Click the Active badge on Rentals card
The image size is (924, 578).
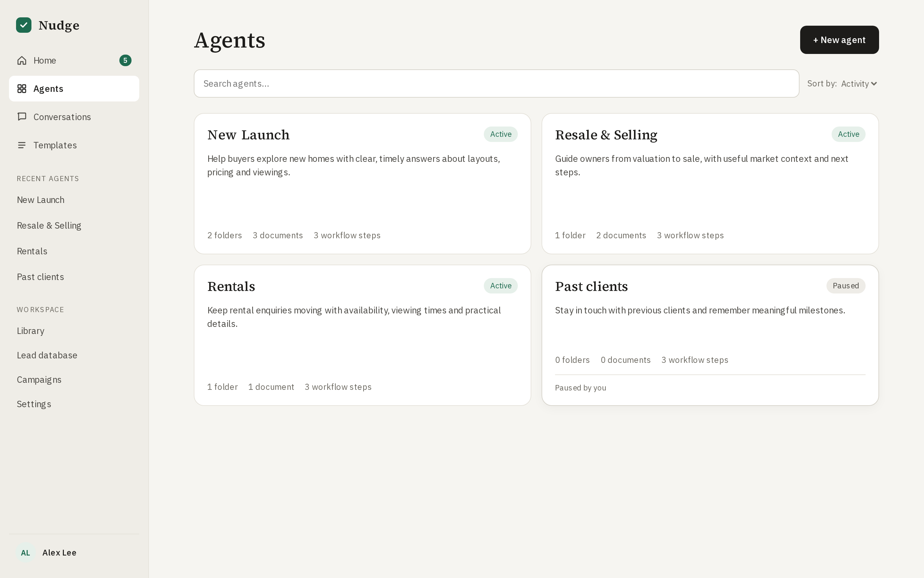click(501, 286)
